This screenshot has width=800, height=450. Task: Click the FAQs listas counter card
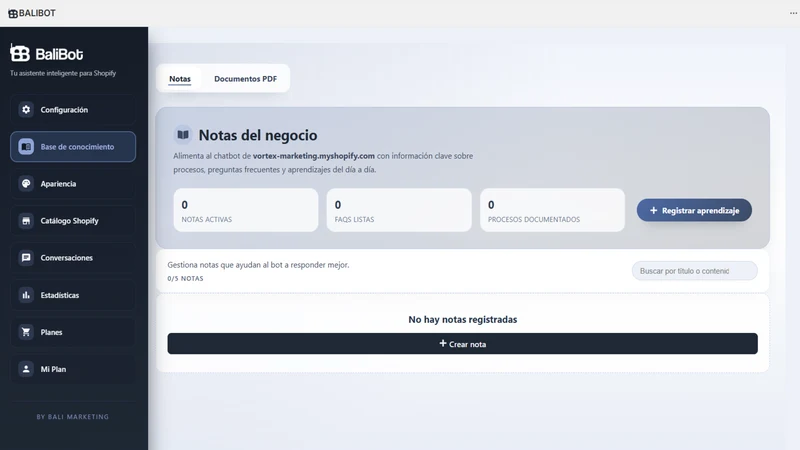point(399,210)
